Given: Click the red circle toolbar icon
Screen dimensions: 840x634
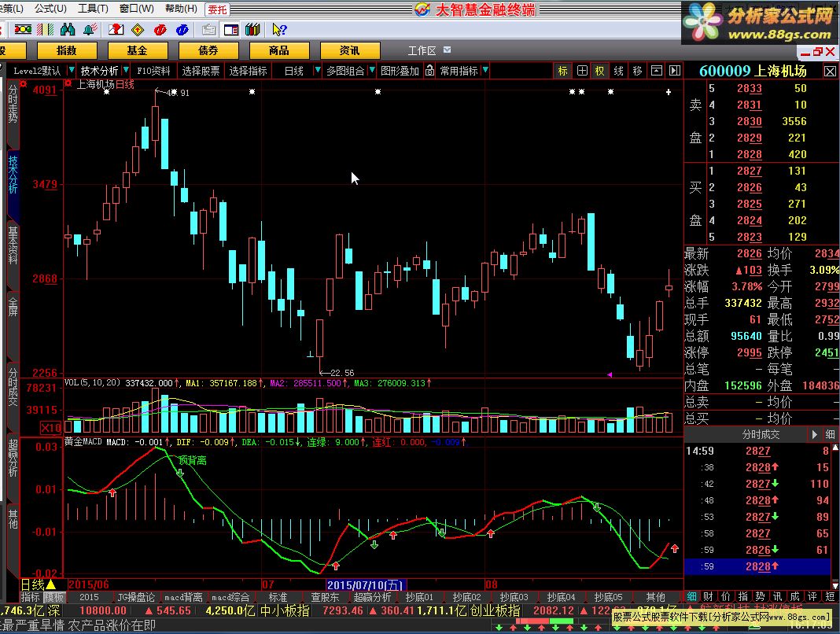Looking at the screenshot, I should (x=160, y=29).
